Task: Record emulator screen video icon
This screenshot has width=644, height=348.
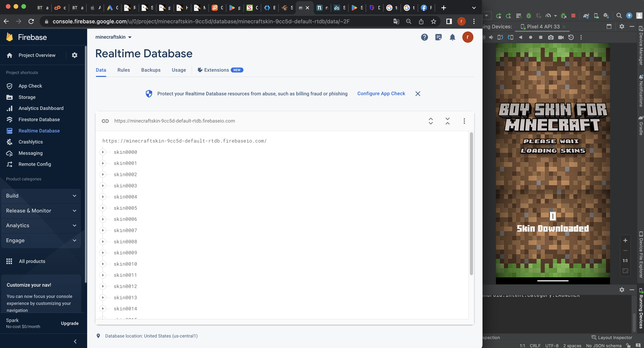Action: (561, 37)
